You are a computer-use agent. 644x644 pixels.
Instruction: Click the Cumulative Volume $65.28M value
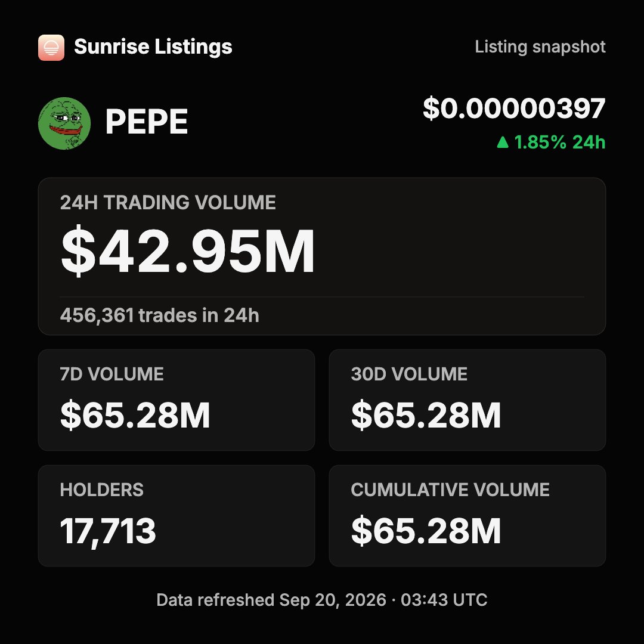[x=426, y=531]
